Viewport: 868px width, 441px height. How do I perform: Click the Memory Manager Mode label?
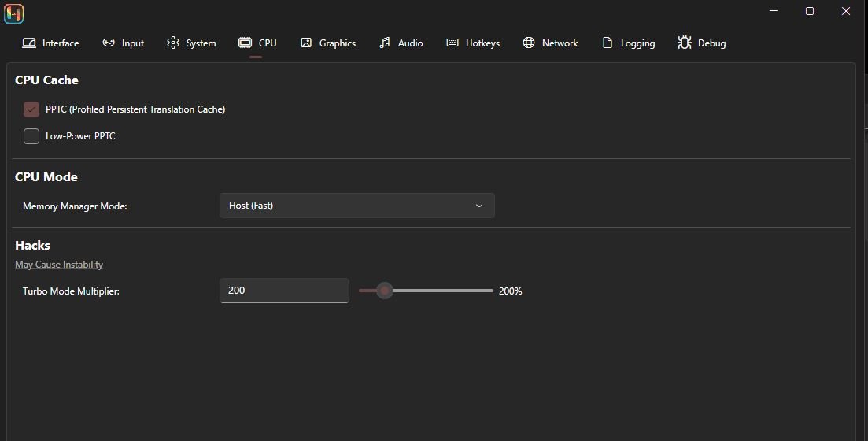(x=75, y=206)
